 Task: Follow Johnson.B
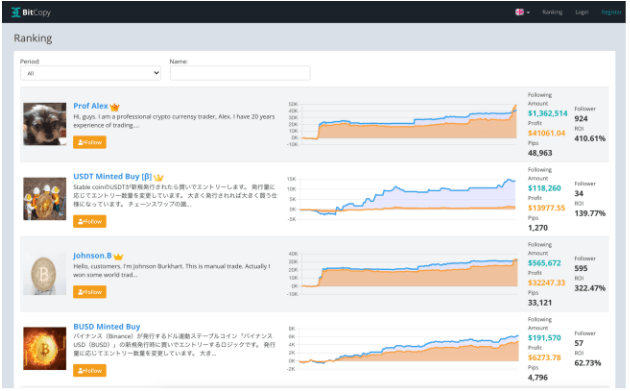tap(90, 292)
